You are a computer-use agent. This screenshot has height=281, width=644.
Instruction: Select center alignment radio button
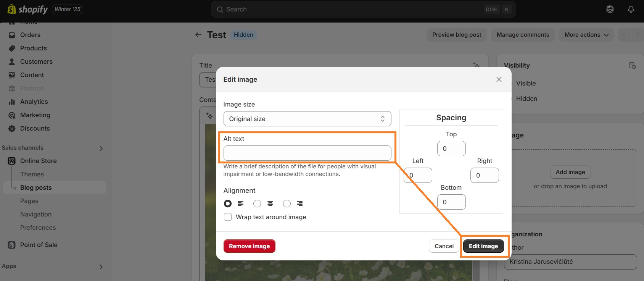point(257,203)
